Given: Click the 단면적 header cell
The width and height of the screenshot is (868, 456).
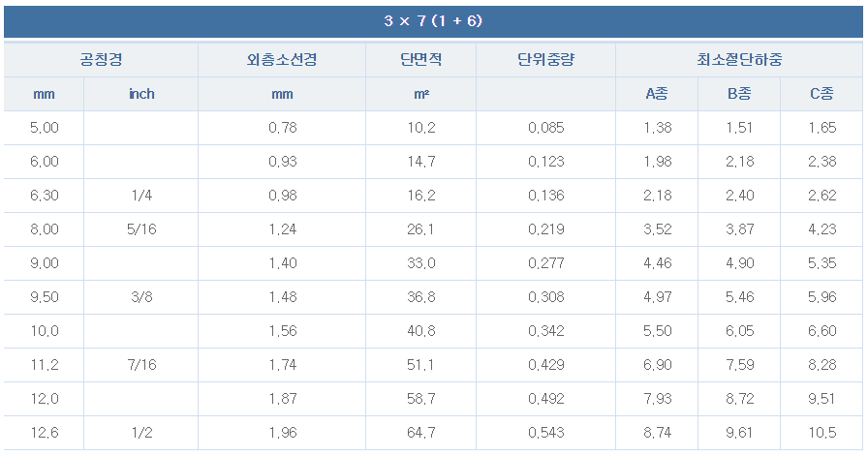Looking at the screenshot, I should click(421, 59).
